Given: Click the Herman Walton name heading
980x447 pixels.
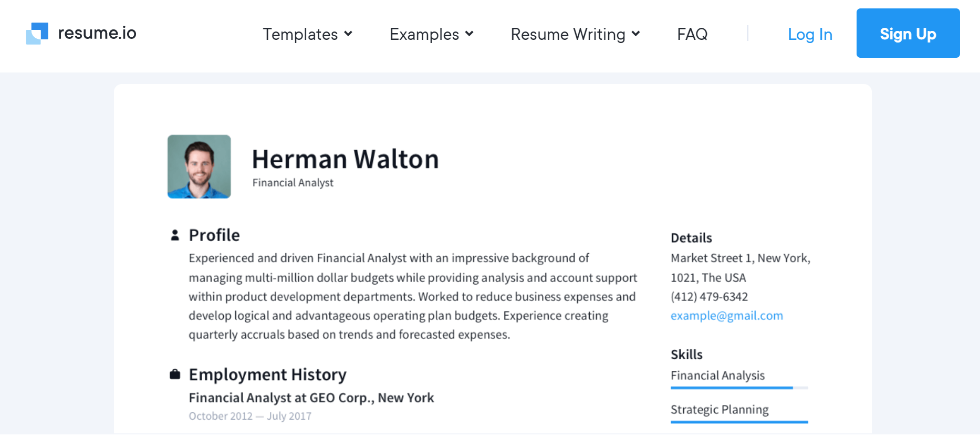Looking at the screenshot, I should [x=346, y=159].
